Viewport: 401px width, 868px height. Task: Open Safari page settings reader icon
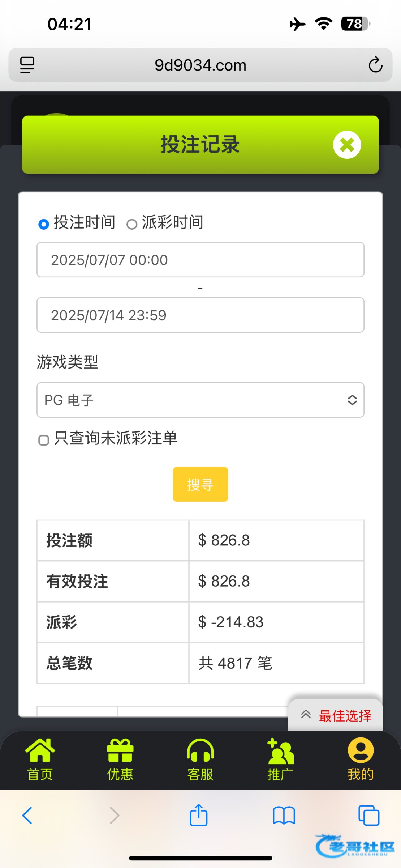[27, 65]
